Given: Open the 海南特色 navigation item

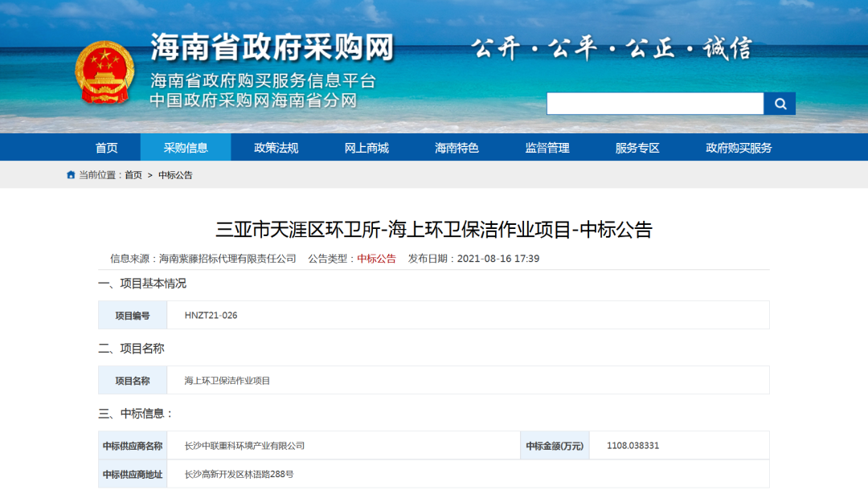Looking at the screenshot, I should pyautogui.click(x=457, y=148).
